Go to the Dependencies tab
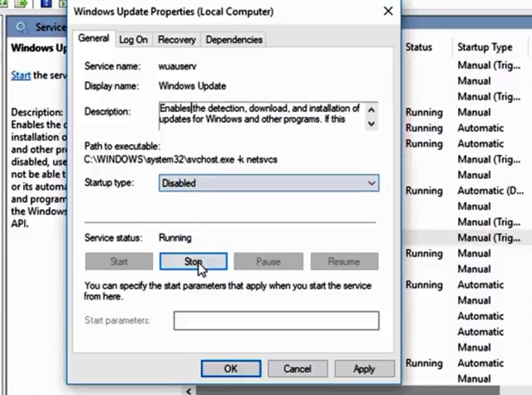This screenshot has width=532, height=395. click(234, 39)
